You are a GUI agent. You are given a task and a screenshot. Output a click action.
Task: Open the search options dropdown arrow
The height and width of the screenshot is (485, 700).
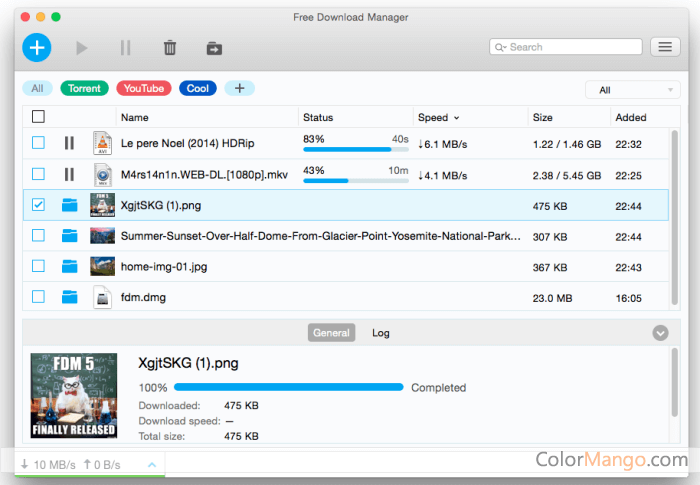pyautogui.click(x=504, y=47)
